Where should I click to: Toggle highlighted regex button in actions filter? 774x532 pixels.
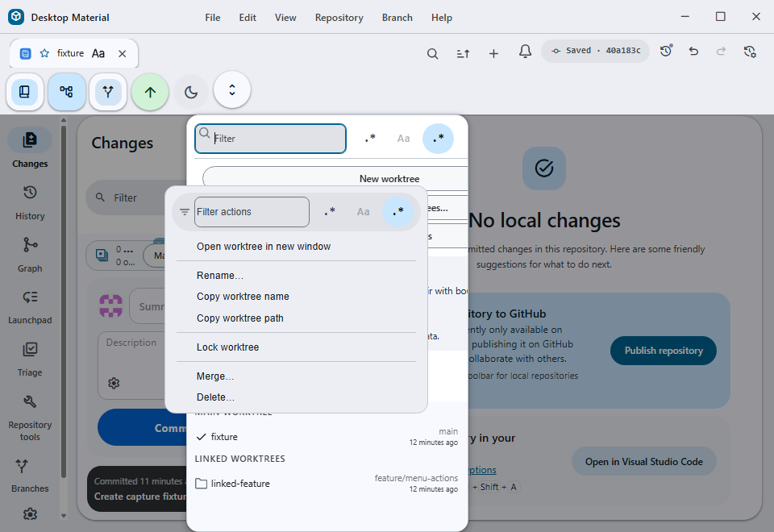click(397, 212)
